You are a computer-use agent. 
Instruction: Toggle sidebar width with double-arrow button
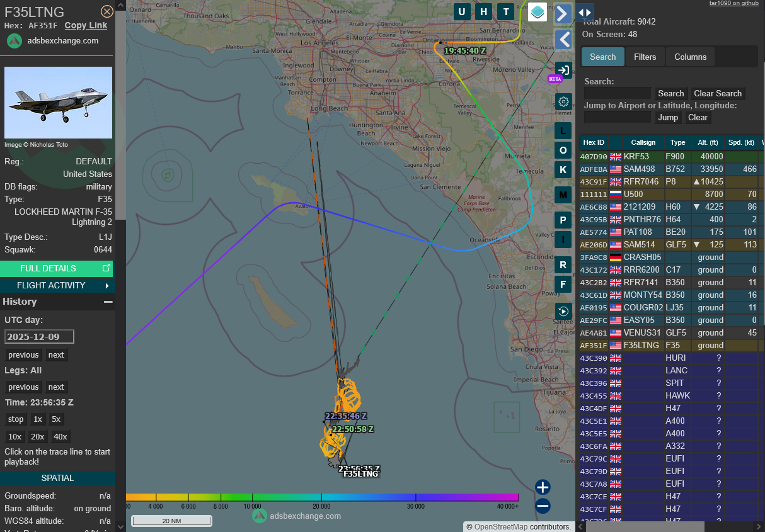(x=585, y=12)
